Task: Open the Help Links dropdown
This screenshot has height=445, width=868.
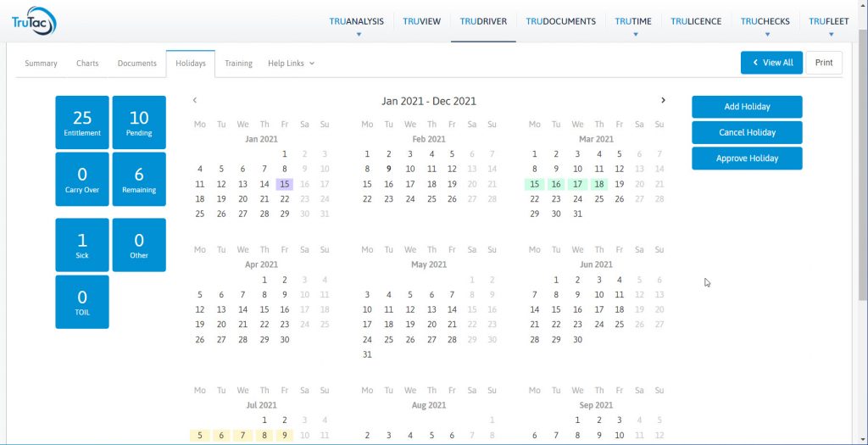Action: coord(291,64)
